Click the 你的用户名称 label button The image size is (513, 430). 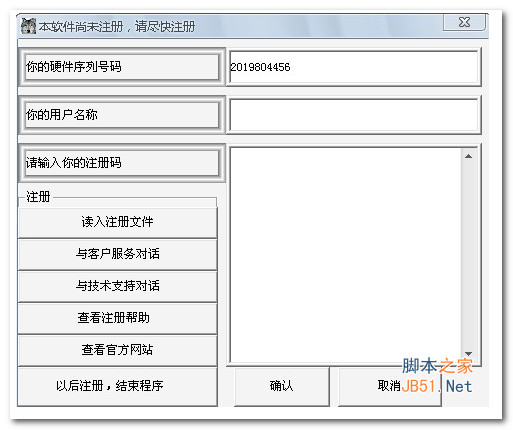[122, 115]
